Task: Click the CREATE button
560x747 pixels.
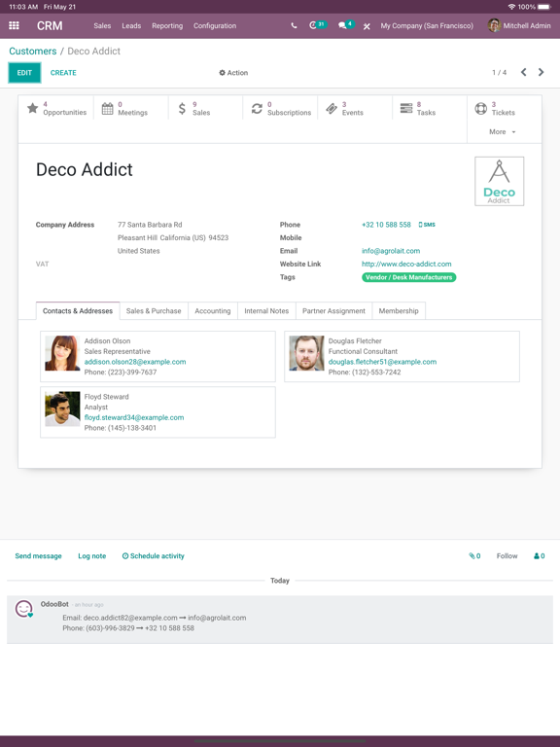Action: (63, 73)
